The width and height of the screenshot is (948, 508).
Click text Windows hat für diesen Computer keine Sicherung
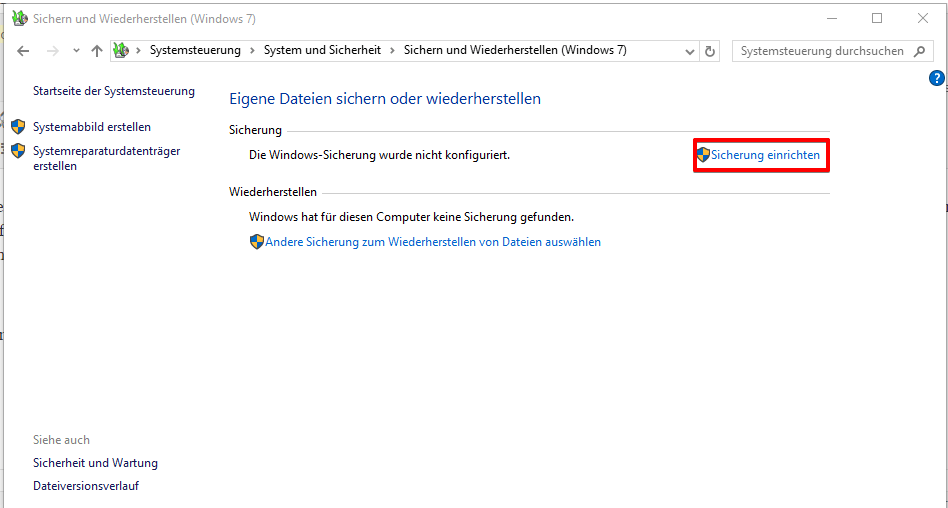[x=412, y=217]
